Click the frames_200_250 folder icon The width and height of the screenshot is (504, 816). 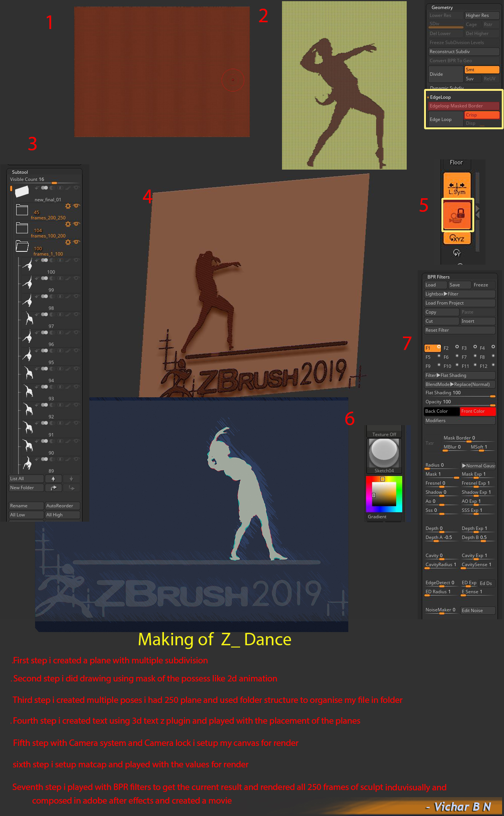coord(22,210)
